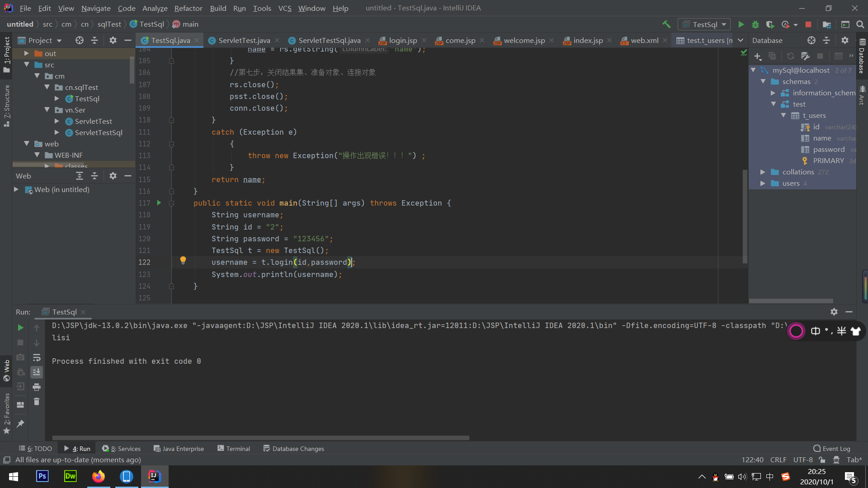The image size is (868, 488).
Task: Toggle the Ant side tool window
Action: [862, 96]
